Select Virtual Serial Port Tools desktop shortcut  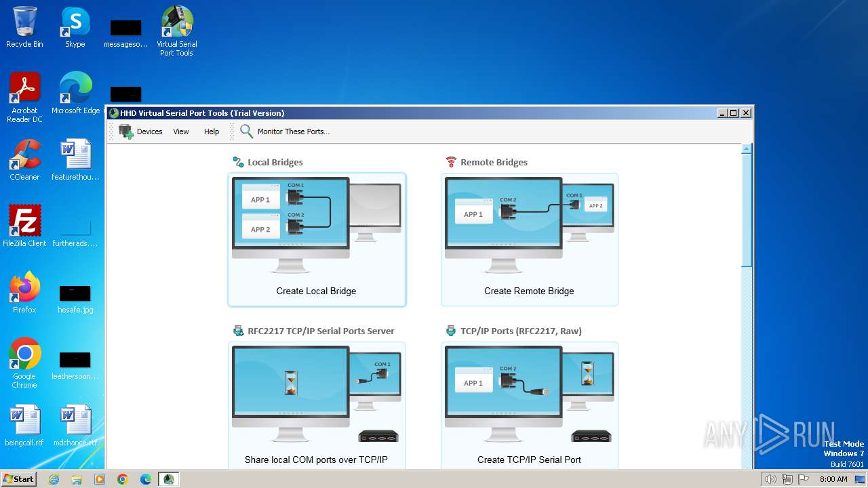(176, 31)
